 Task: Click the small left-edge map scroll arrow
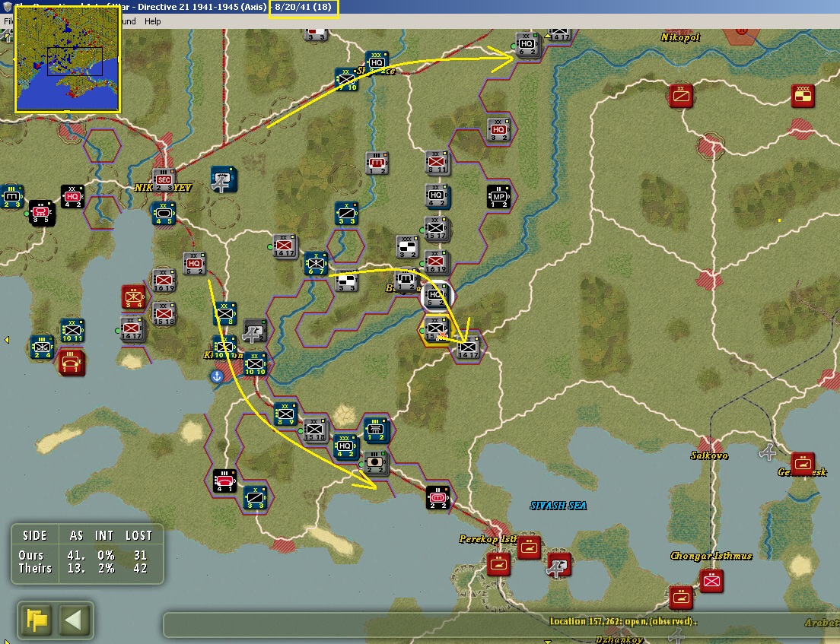(6, 339)
